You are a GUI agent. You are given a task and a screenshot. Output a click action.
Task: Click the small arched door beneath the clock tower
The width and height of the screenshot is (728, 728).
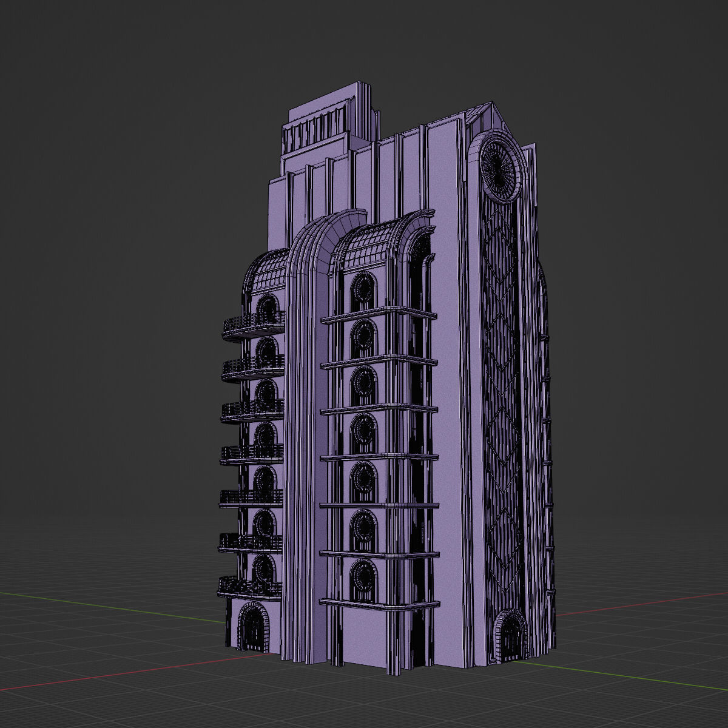point(511,635)
